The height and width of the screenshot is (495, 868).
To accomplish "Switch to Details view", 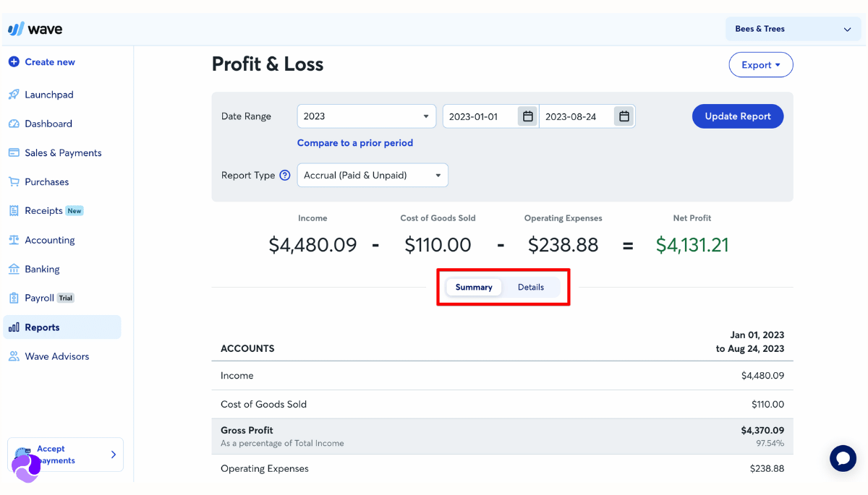I will point(531,287).
